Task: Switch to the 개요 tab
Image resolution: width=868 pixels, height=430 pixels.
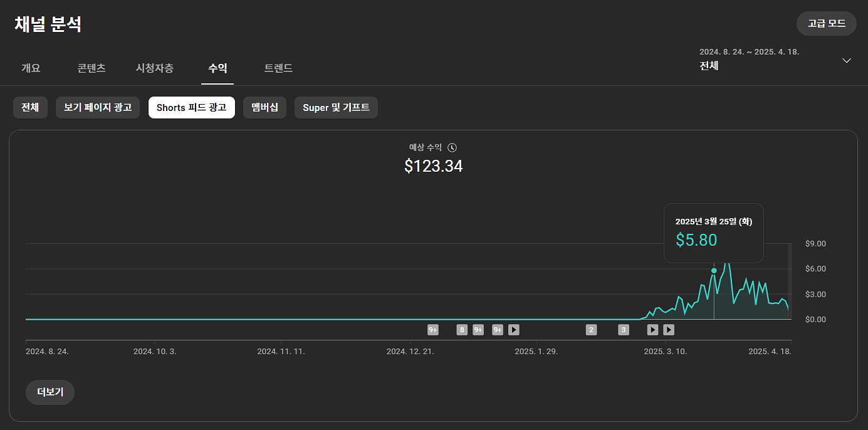Action: pyautogui.click(x=31, y=68)
